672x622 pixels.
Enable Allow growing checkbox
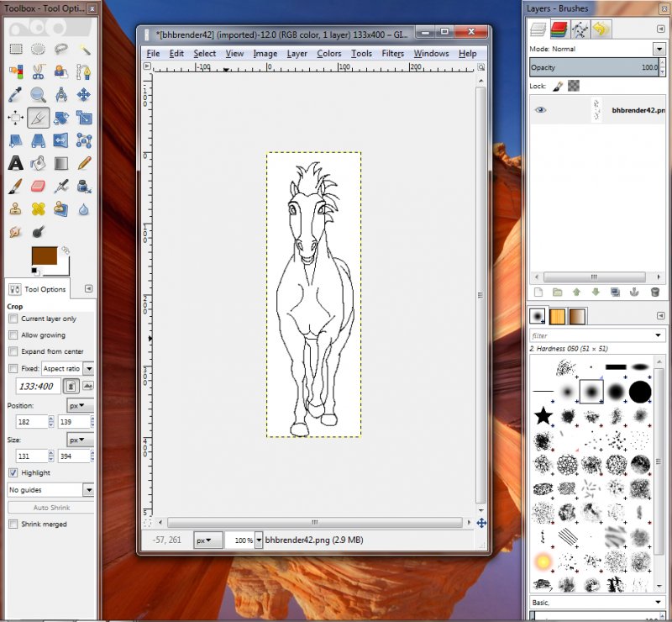point(13,335)
